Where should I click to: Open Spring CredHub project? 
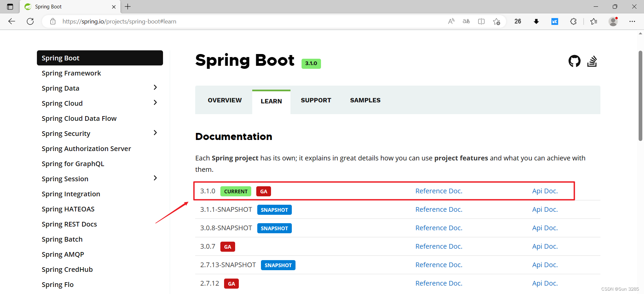[x=67, y=269]
